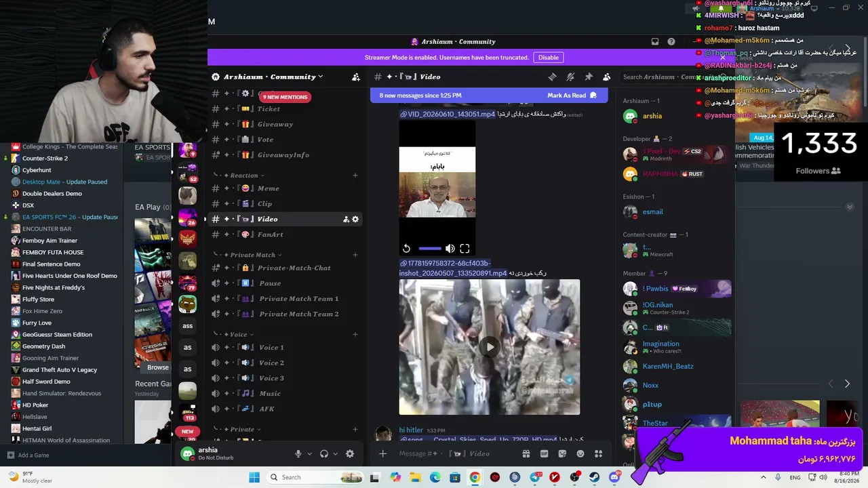Open Discord User Settings gear
868x488 pixels.
pos(350,454)
